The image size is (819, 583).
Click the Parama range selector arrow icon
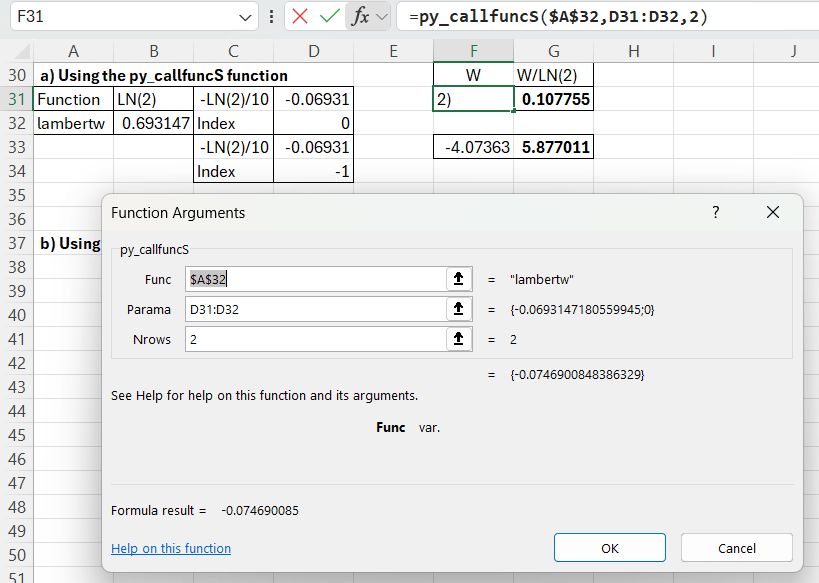[458, 310]
